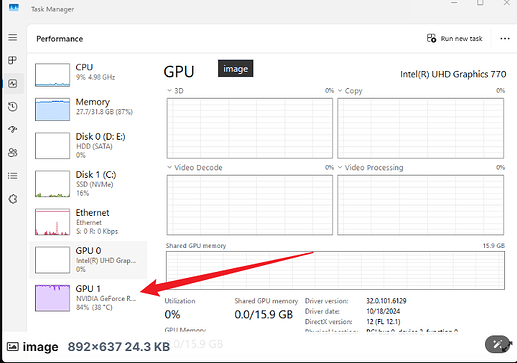Image resolution: width=517 pixels, height=363 pixels.
Task: Click the 3D engine graph
Action: pos(250,128)
